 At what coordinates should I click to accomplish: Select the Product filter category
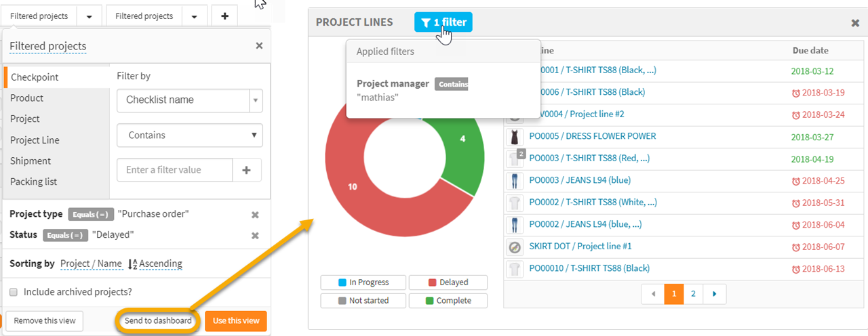coord(27,98)
